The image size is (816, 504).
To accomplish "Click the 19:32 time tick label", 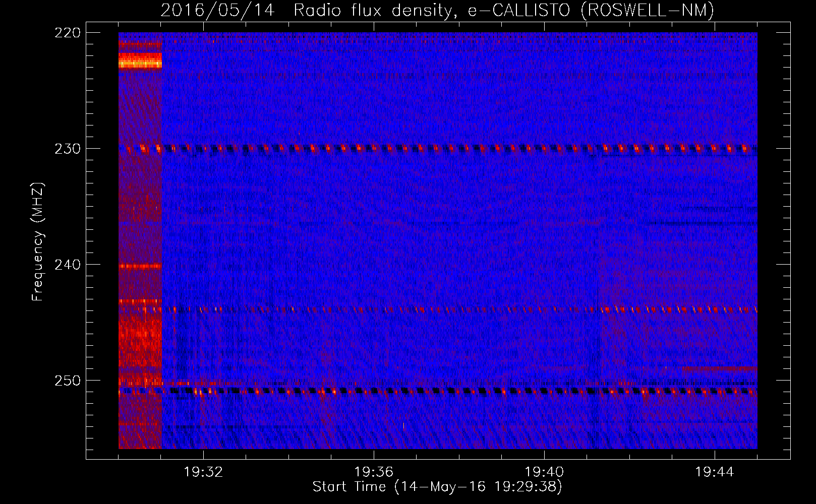I will click(x=203, y=472).
